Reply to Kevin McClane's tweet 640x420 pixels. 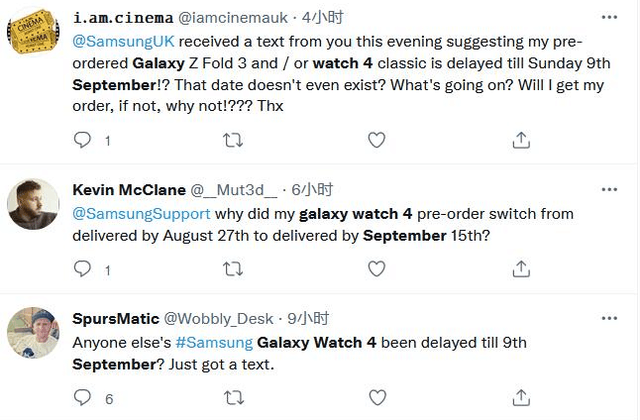coord(82,269)
